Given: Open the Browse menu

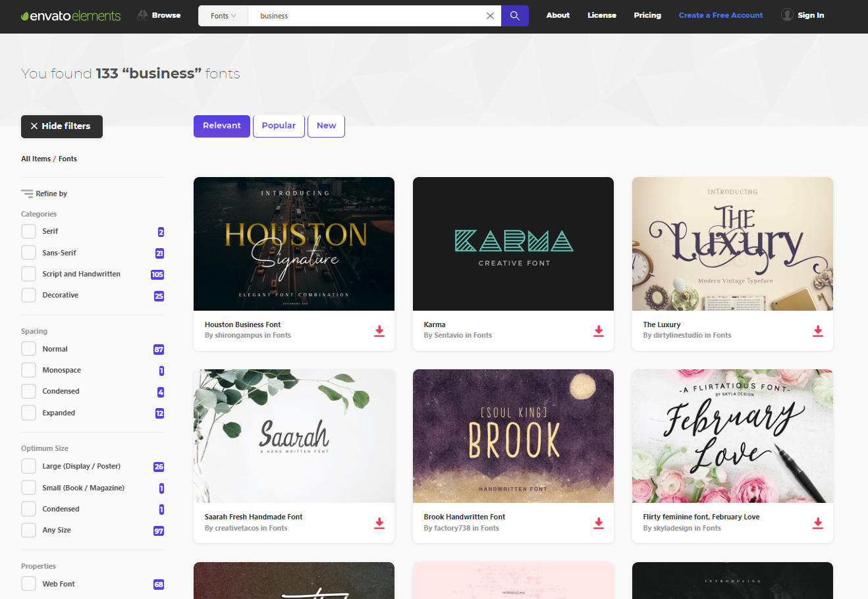Looking at the screenshot, I should tap(159, 15).
